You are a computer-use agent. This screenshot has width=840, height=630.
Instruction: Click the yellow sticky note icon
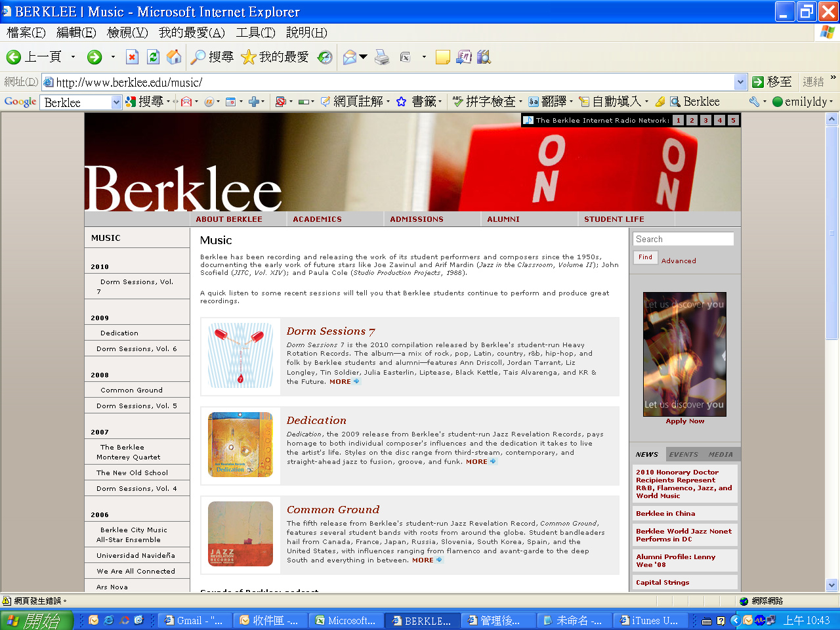coord(443,58)
